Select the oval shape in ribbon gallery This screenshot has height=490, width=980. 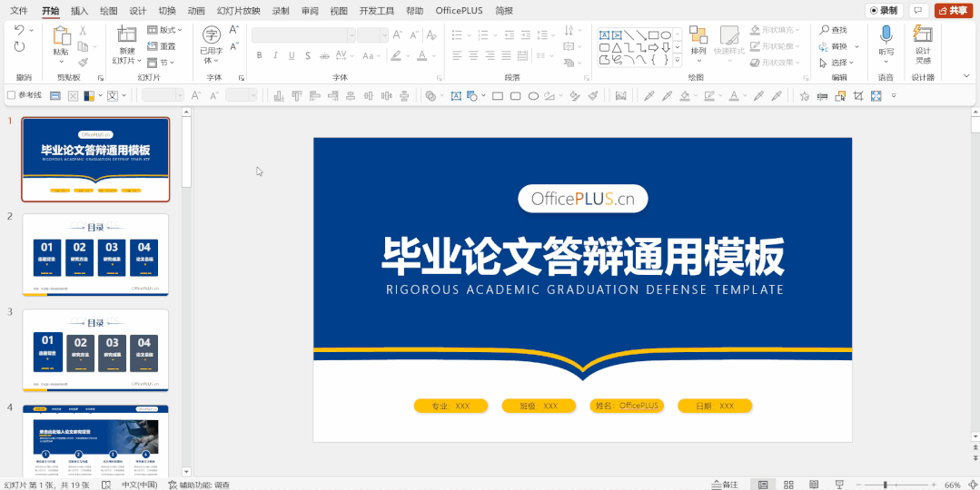(x=667, y=35)
